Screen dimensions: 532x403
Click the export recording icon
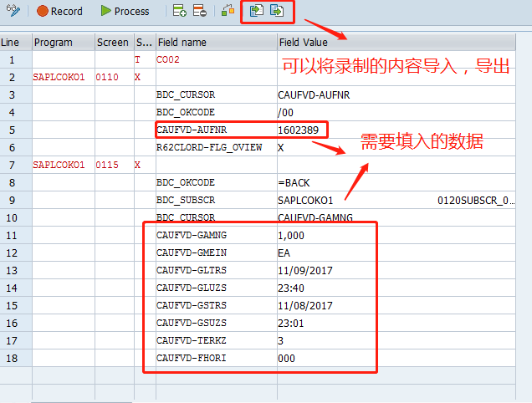tap(277, 11)
